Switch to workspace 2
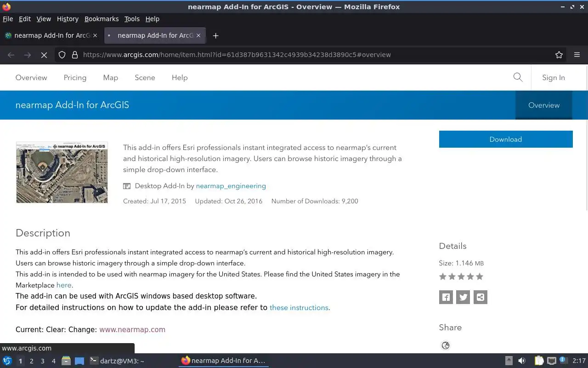The width and height of the screenshot is (588, 368). (x=31, y=361)
